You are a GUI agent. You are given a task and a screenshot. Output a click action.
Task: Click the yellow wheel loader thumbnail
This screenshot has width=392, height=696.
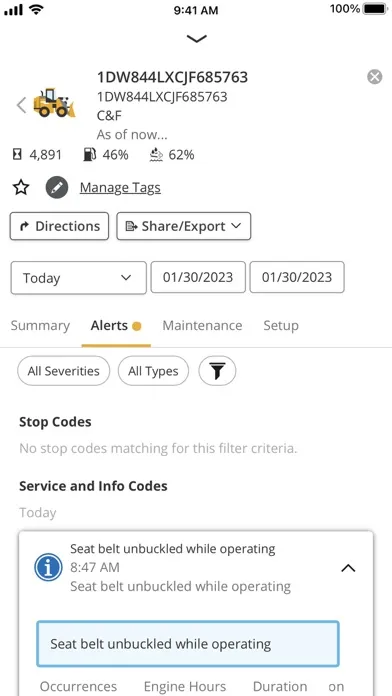(x=54, y=103)
